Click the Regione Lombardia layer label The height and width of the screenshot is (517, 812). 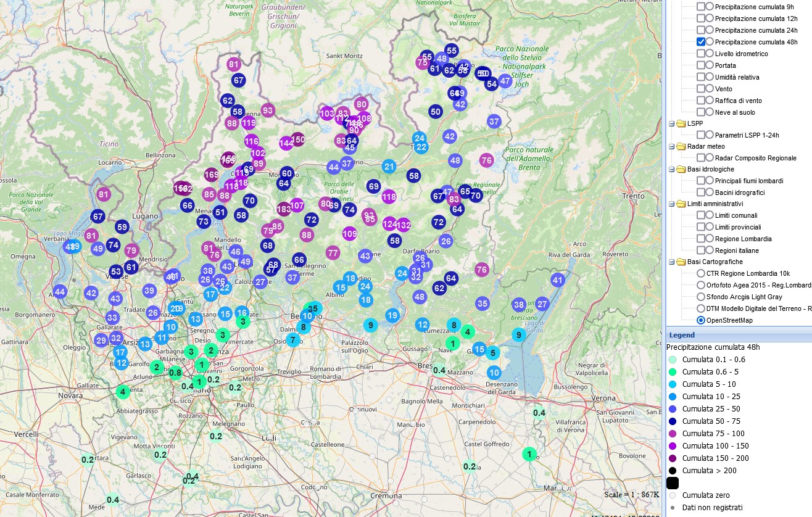[744, 239]
